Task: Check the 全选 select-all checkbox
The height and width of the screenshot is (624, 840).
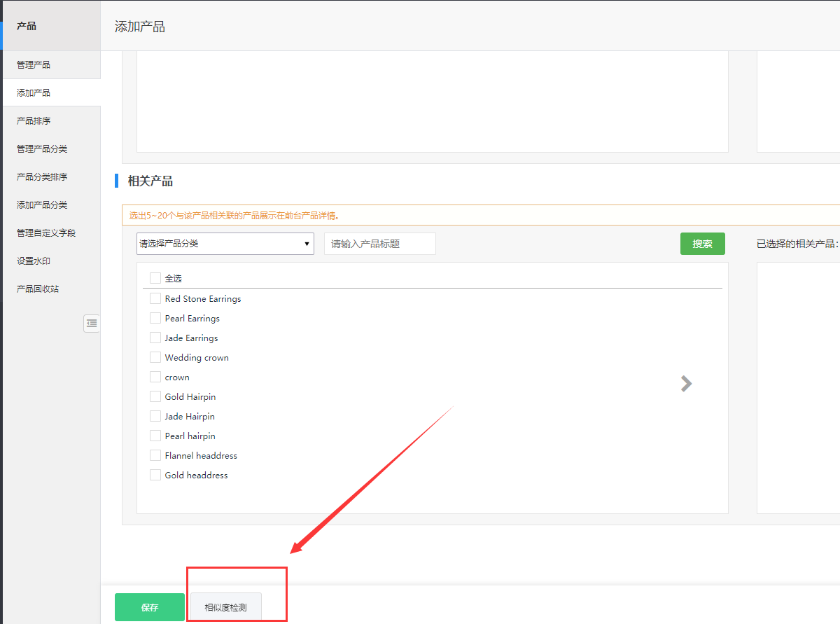Action: pyautogui.click(x=155, y=278)
